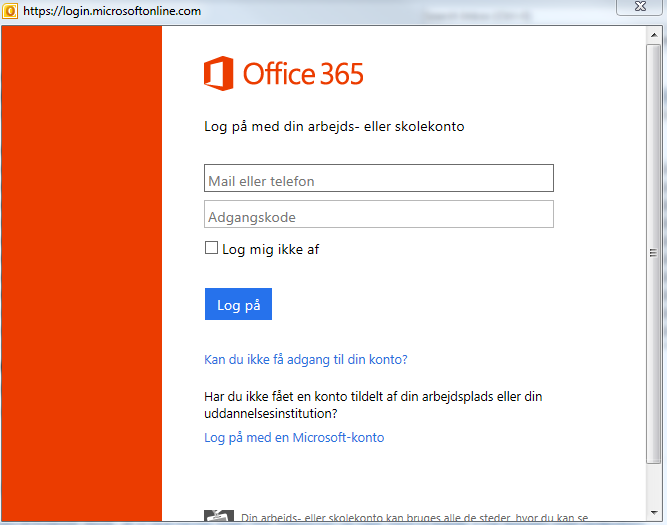The image size is (667, 525).
Task: Close the login dialog window
Action: (x=640, y=7)
